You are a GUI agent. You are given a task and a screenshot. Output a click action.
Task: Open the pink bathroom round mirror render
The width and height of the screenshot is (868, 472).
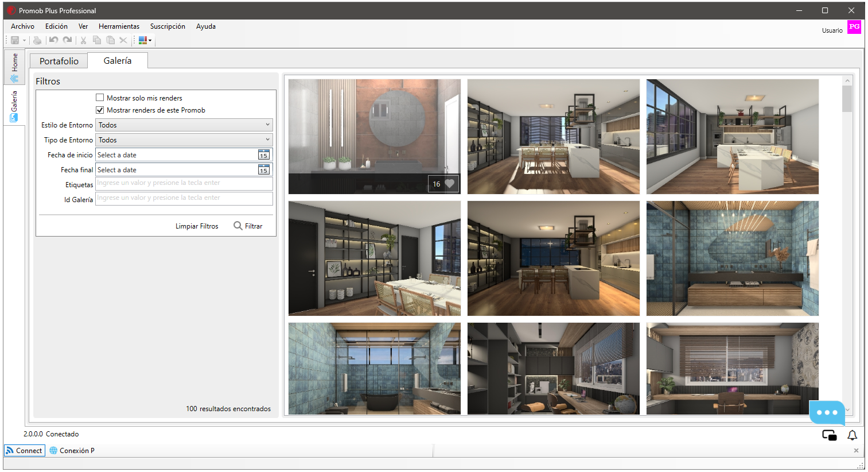[x=374, y=136]
